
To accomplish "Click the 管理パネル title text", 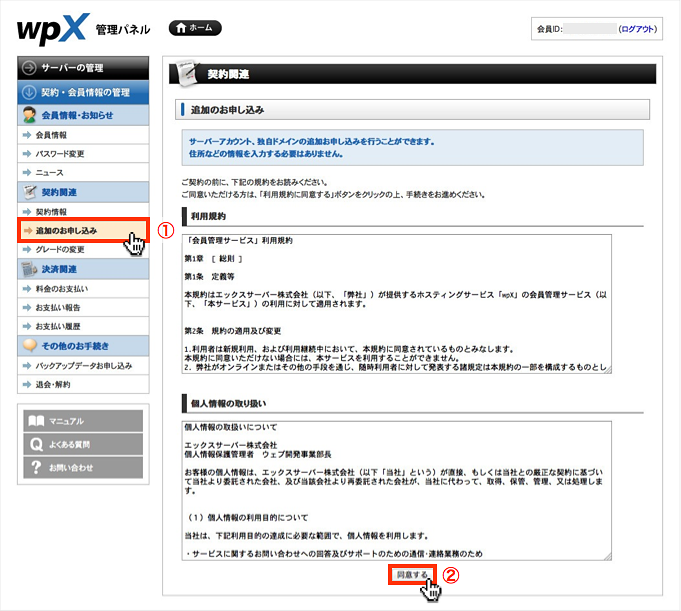I will click(x=123, y=30).
